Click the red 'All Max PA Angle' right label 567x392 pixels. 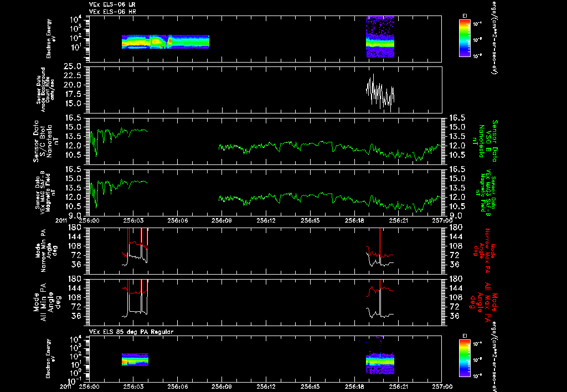(x=484, y=302)
